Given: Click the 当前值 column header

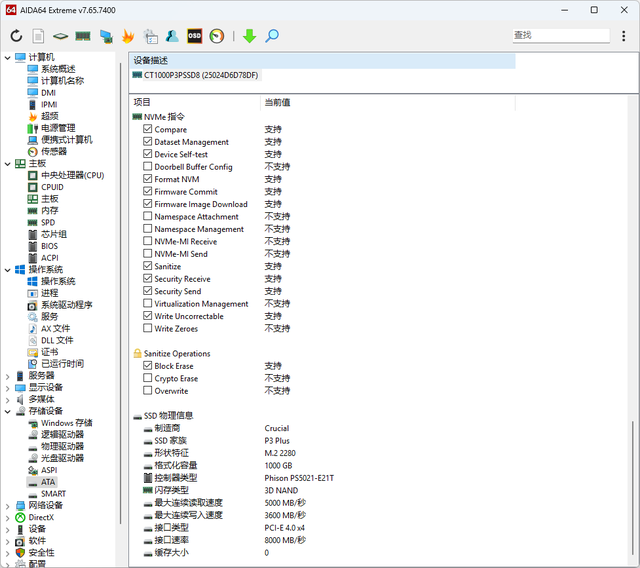Looking at the screenshot, I should (388, 102).
